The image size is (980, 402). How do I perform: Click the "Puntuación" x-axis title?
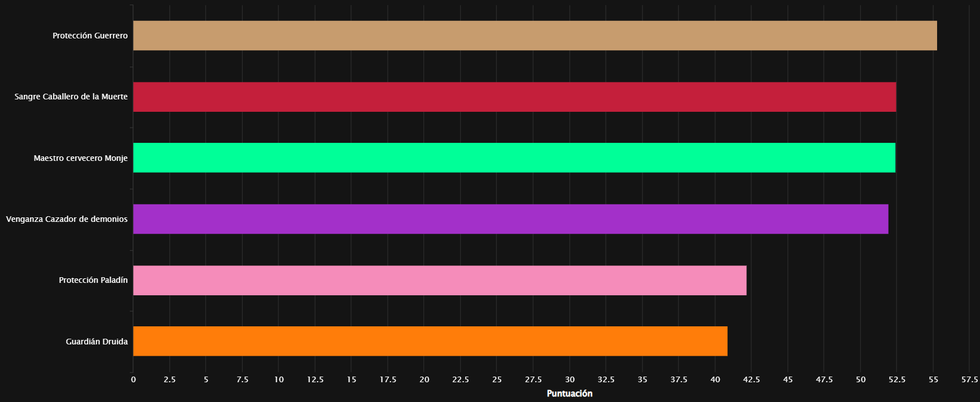(x=569, y=394)
